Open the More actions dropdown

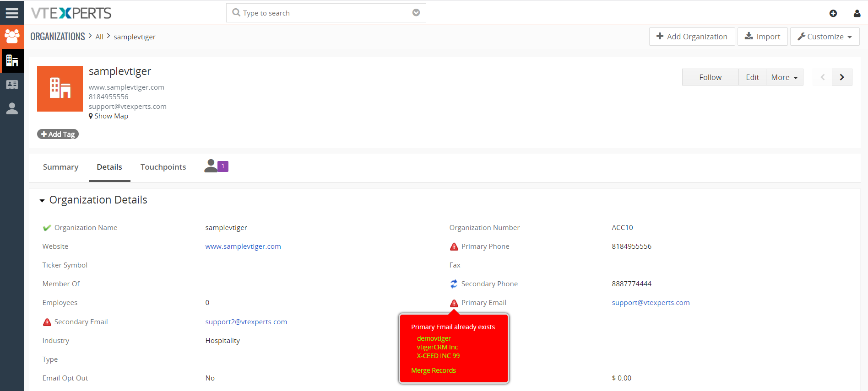[x=784, y=77]
